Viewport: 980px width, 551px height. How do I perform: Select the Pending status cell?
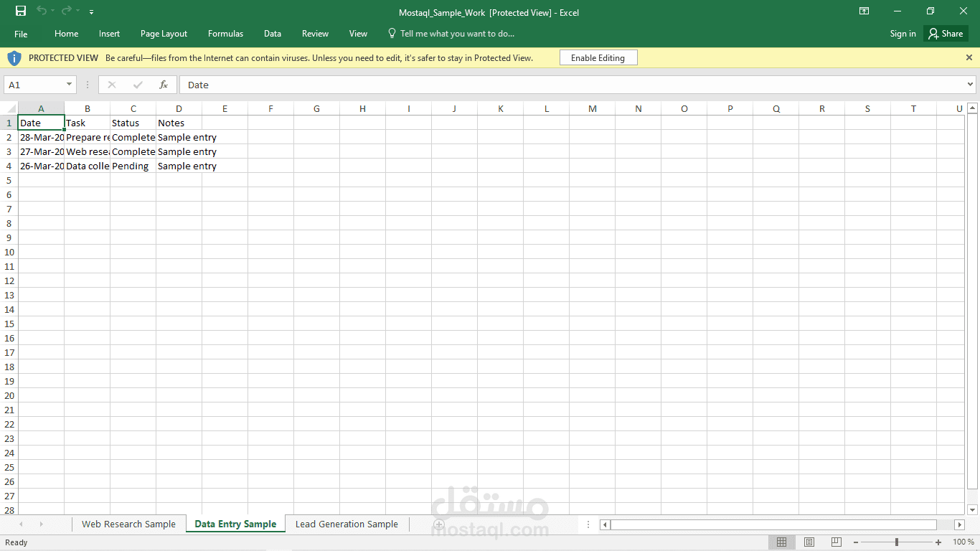click(x=133, y=166)
